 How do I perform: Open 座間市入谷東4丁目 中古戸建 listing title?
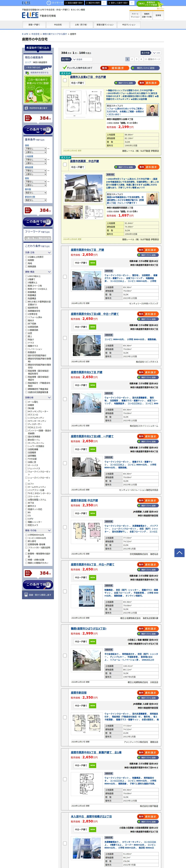88,77
